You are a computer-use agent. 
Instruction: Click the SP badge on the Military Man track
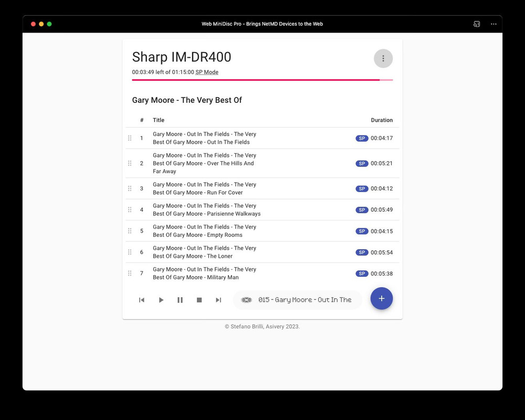point(362,274)
